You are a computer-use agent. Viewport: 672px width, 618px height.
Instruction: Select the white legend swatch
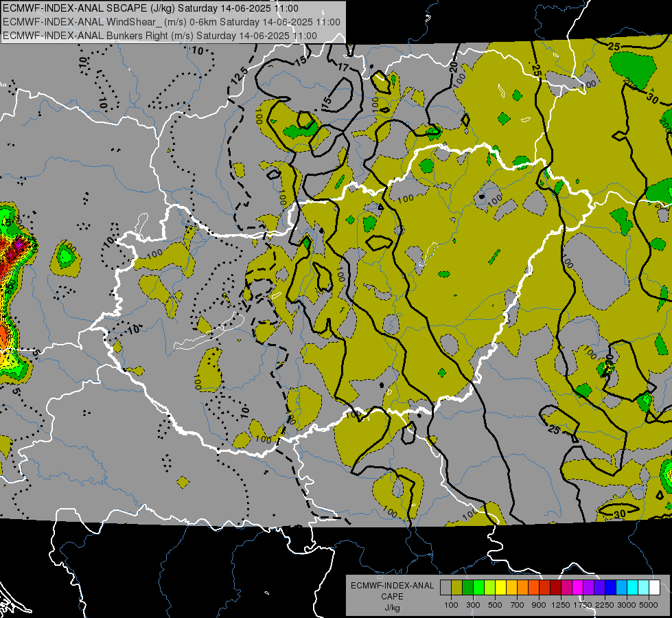click(x=654, y=588)
